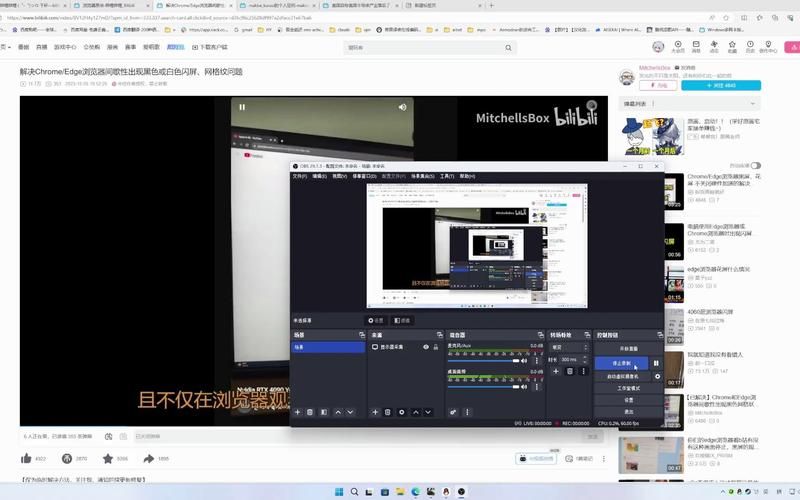Share the video with the arrow icon
Screen dimensions: 800x500
(x=148, y=459)
